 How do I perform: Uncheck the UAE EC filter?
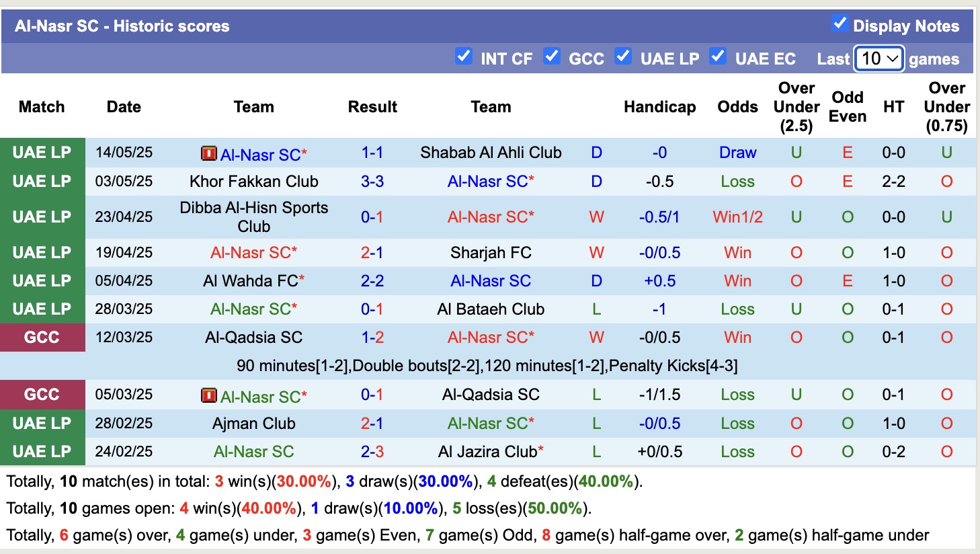point(719,57)
